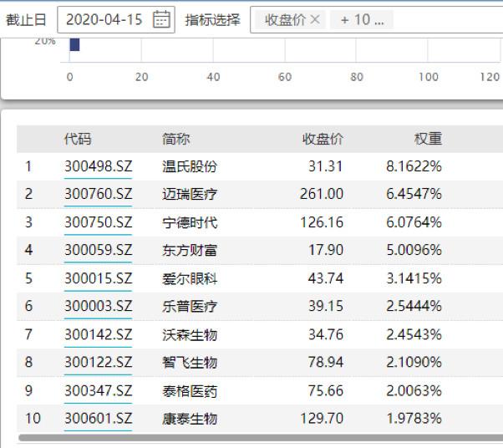The width and height of the screenshot is (503, 448).
Task: Select the name 康泰生物
Action: pyautogui.click(x=190, y=419)
